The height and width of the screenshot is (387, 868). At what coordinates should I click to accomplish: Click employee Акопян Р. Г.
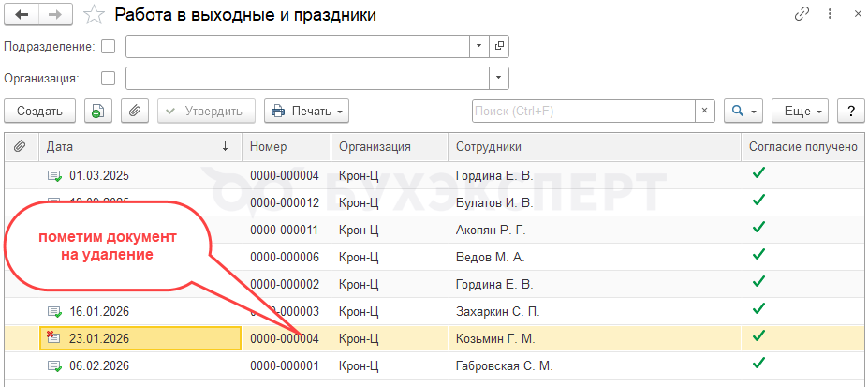click(491, 231)
